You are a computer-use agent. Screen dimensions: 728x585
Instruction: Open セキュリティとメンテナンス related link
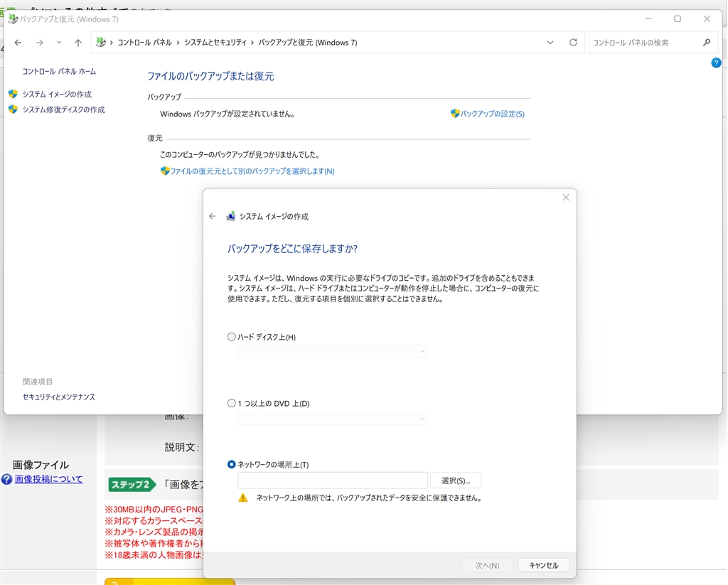click(58, 397)
